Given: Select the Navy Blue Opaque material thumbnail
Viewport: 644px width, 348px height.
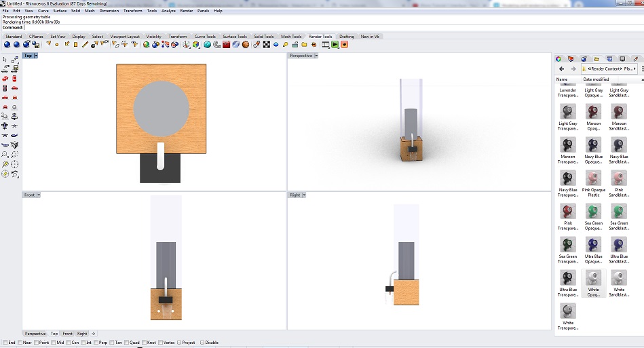Looking at the screenshot, I should [x=594, y=145].
